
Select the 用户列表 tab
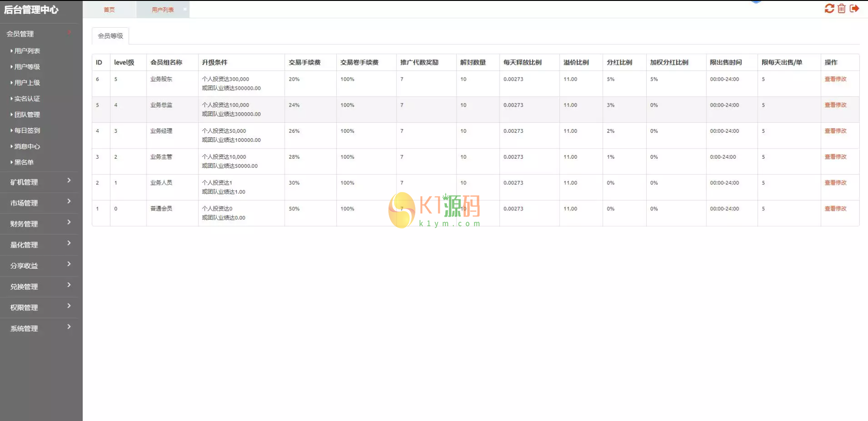[162, 10]
